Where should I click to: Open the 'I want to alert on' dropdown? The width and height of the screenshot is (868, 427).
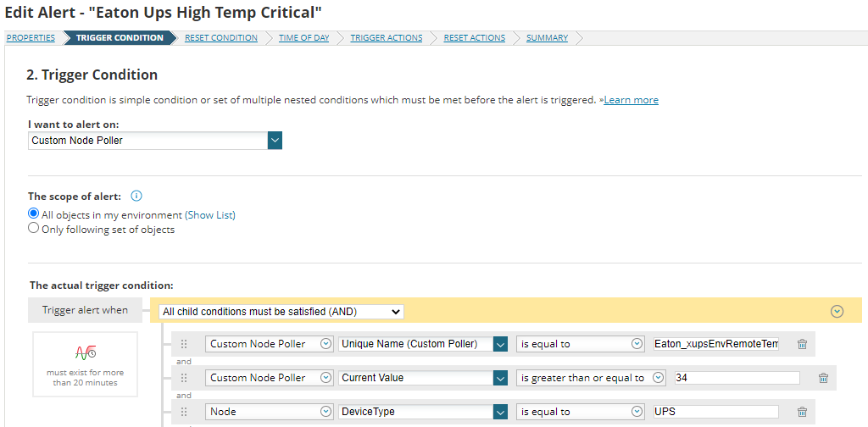pos(274,141)
